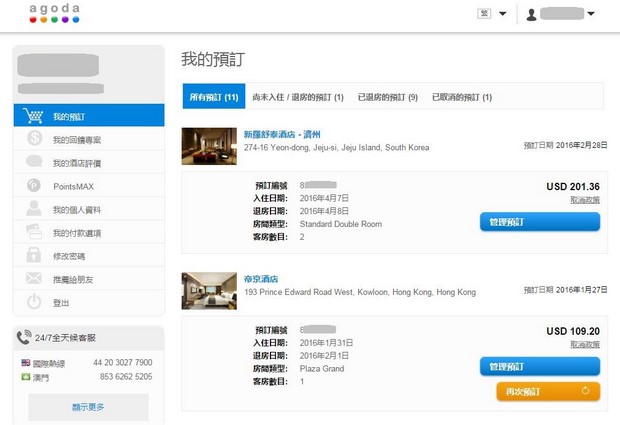The height and width of the screenshot is (425, 620).
Task: Open 取消政策 link under USD 109.20
Action: pos(585,344)
